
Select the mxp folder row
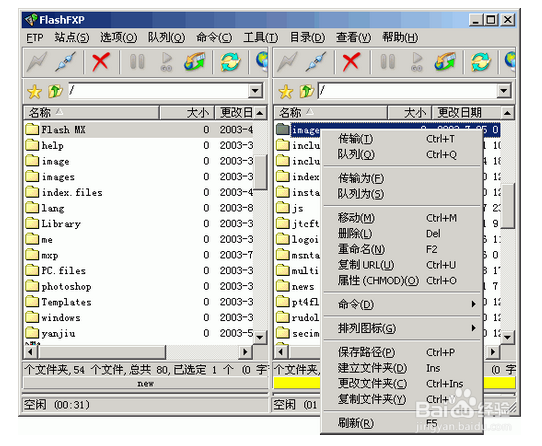pos(139,255)
